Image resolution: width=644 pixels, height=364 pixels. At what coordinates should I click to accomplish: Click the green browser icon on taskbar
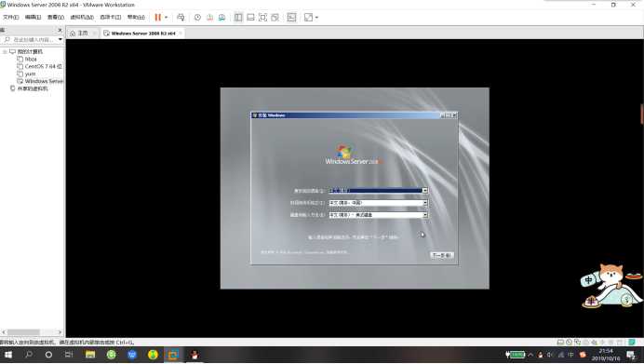[x=112, y=355]
